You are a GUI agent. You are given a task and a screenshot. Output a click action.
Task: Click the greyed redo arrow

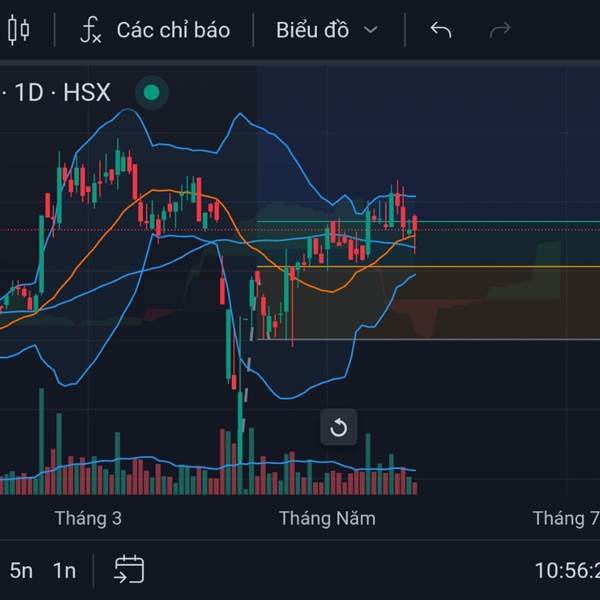[500, 30]
